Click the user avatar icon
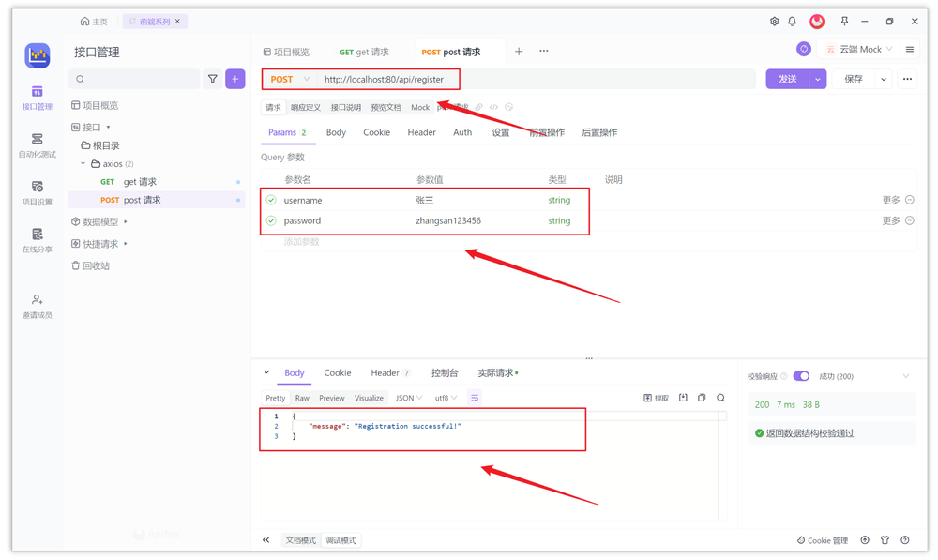The width and height of the screenshot is (938, 560). coord(817,22)
